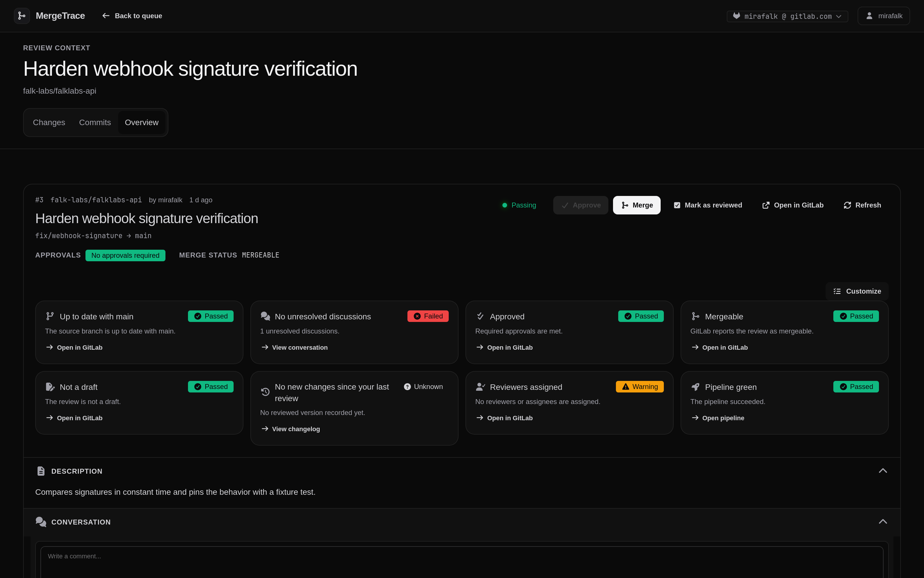Mark the merge request as reviewed
The height and width of the screenshot is (578, 924).
tap(708, 205)
